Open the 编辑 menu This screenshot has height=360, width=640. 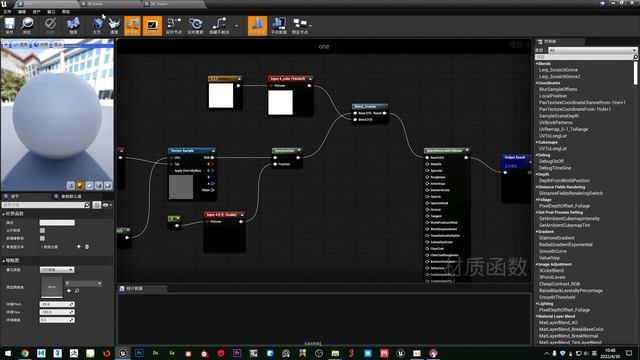tap(22, 12)
